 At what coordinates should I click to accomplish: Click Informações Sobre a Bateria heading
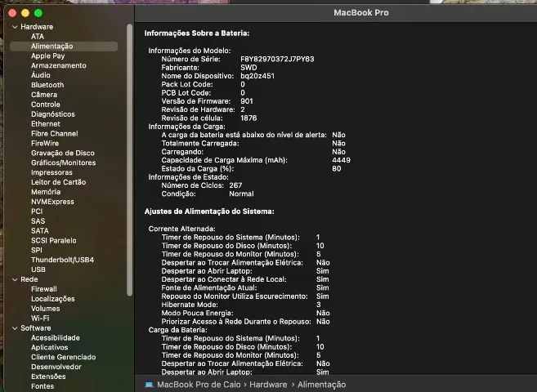click(x=197, y=33)
